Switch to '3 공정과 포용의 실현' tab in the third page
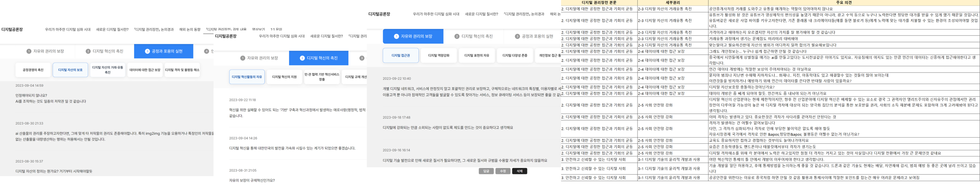The width and height of the screenshot is (980, 190). [534, 36]
